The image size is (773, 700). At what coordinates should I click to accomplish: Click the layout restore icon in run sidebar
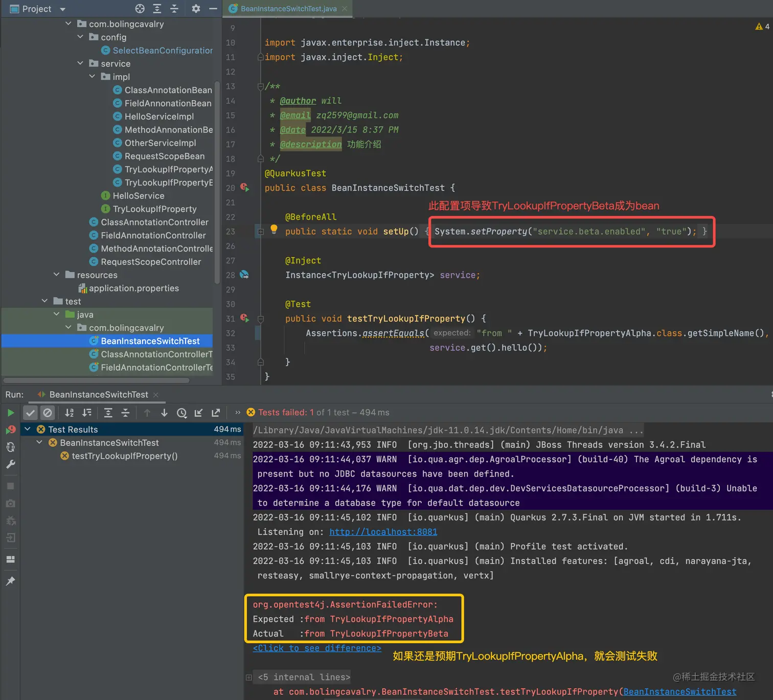(10, 559)
